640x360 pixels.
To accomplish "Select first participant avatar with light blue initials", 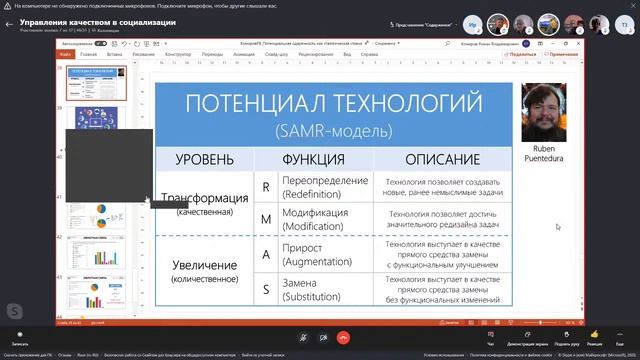I will pyautogui.click(x=472, y=24).
